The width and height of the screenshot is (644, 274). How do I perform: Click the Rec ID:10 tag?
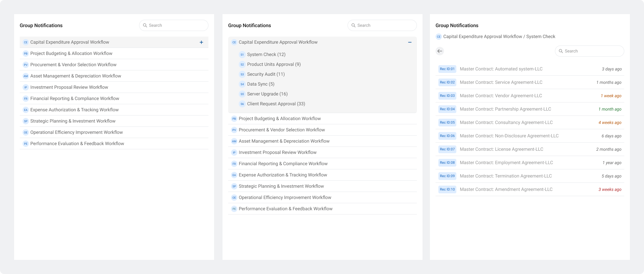pyautogui.click(x=447, y=189)
